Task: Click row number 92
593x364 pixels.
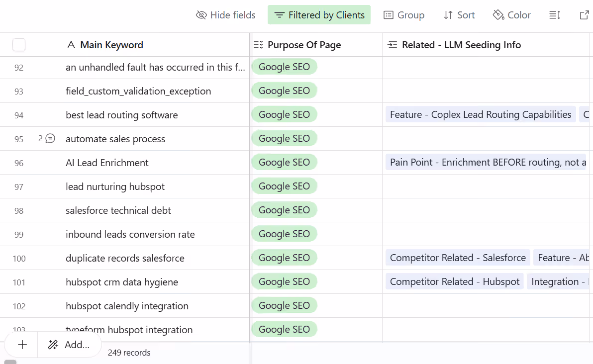Action: point(19,68)
